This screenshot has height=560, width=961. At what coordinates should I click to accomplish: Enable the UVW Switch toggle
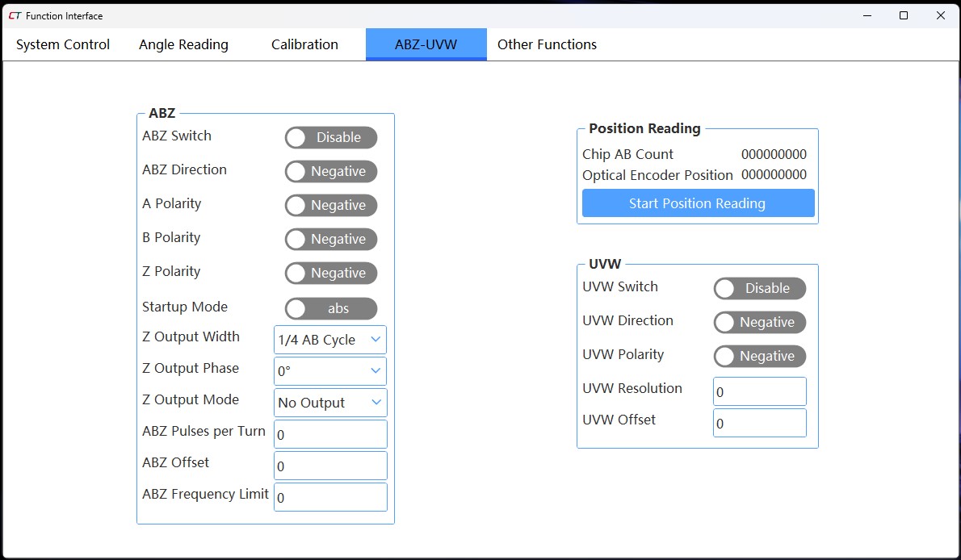coord(759,288)
